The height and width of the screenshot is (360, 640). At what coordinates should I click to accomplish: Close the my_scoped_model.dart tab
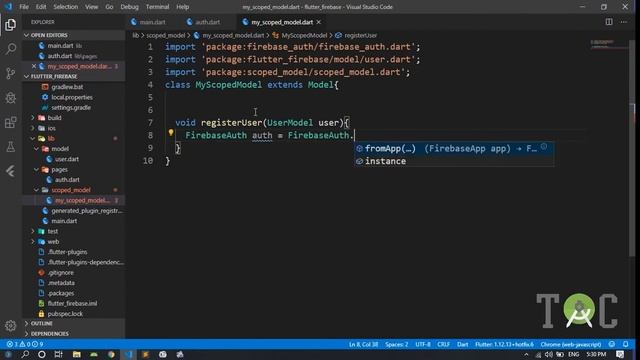[x=319, y=22]
